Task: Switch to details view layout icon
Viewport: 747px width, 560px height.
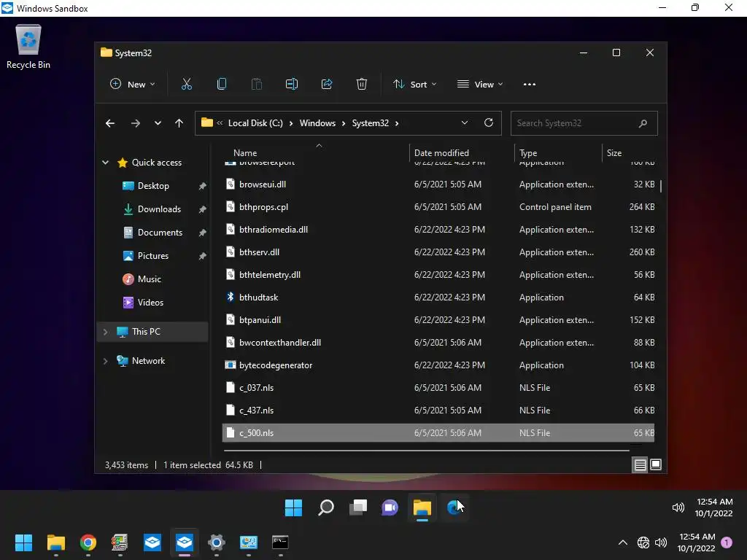Action: point(640,464)
